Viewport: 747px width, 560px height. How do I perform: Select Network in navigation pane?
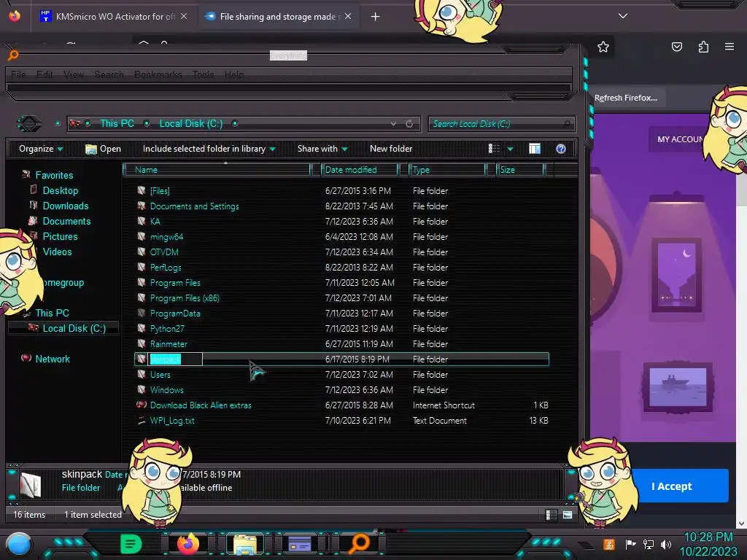click(x=53, y=359)
